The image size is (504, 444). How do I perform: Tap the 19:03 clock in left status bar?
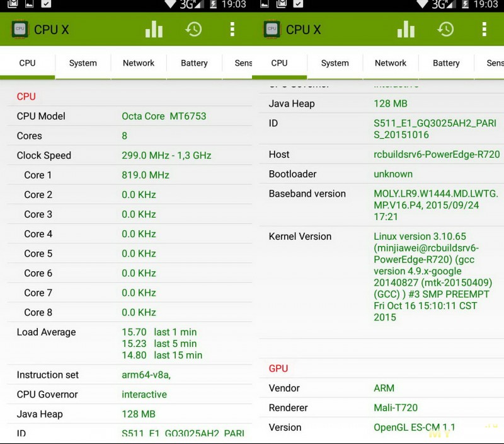click(234, 4)
